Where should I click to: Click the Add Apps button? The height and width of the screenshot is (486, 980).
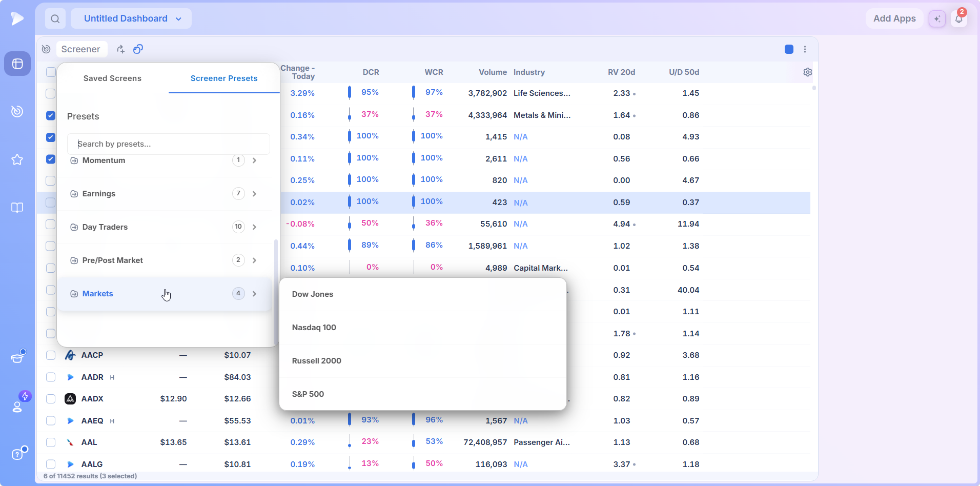tap(894, 18)
